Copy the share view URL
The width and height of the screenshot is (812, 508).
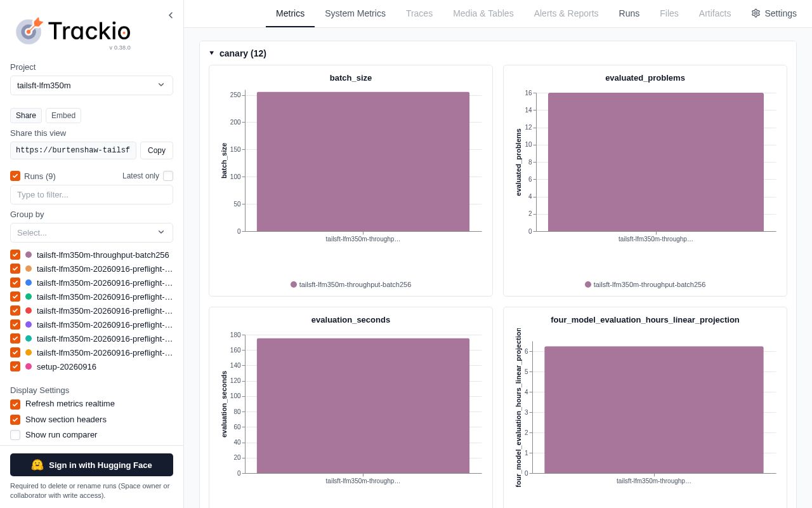[157, 150]
